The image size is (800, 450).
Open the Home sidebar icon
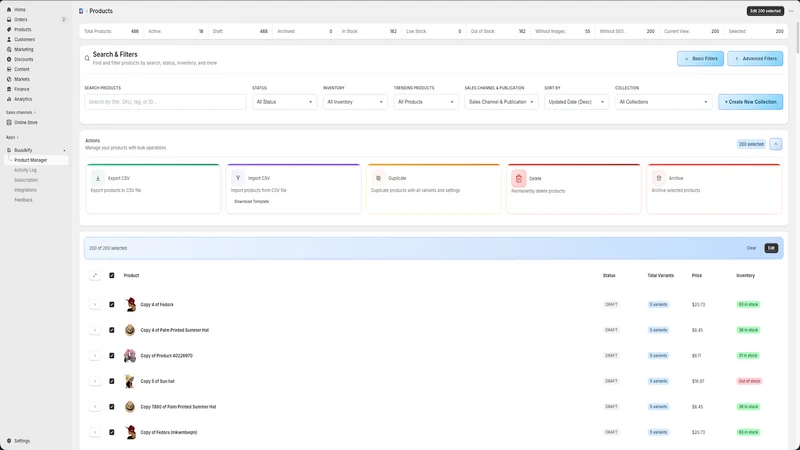coord(9,10)
